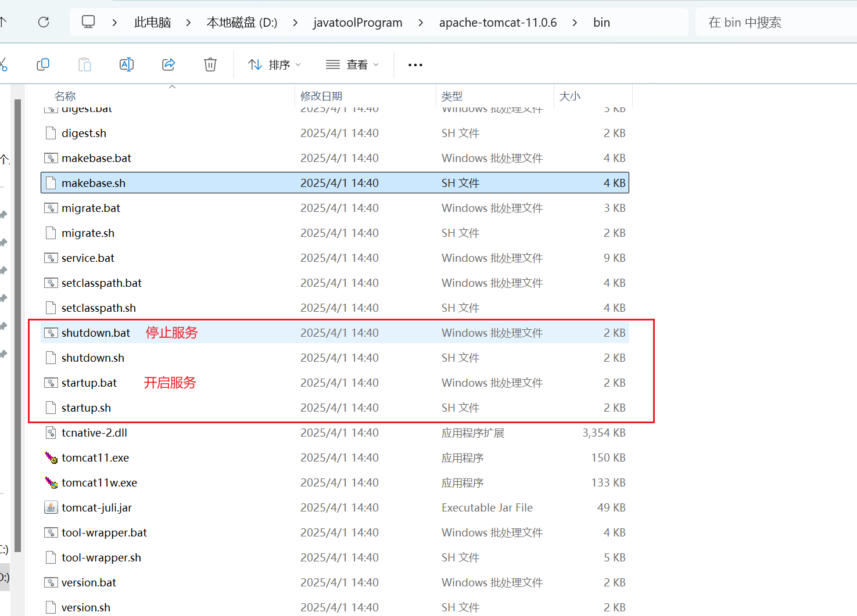Open the 查看 view dropdown
857x616 pixels.
pyautogui.click(x=353, y=64)
